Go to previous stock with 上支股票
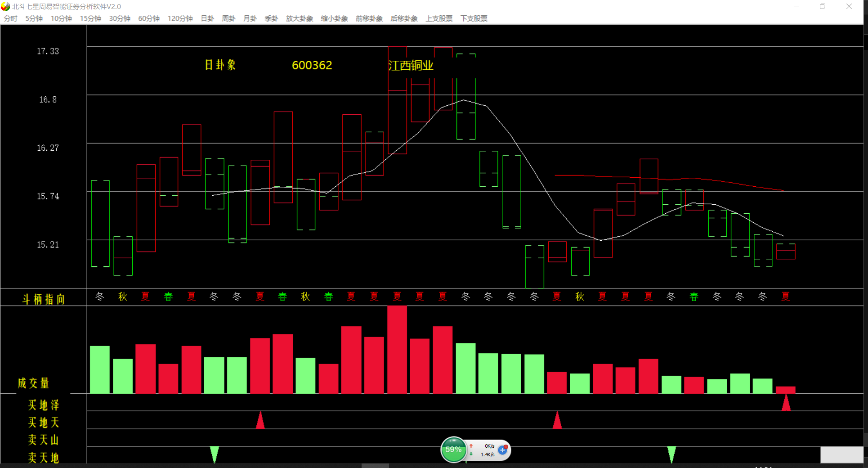868x468 pixels. click(439, 18)
